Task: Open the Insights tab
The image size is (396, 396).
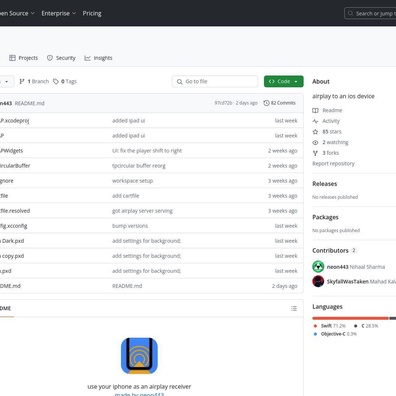Action: tap(98, 58)
